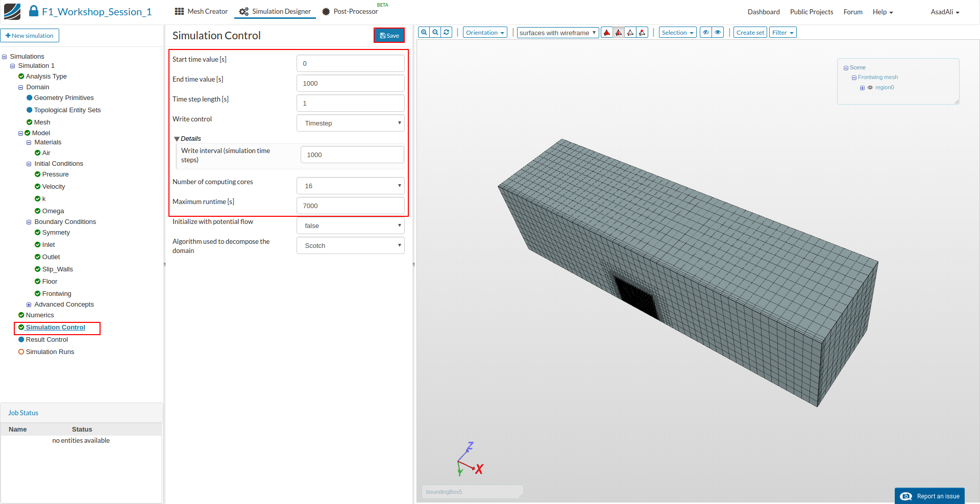Save the Simulation Control settings
The height and width of the screenshot is (504, 980).
(x=389, y=35)
